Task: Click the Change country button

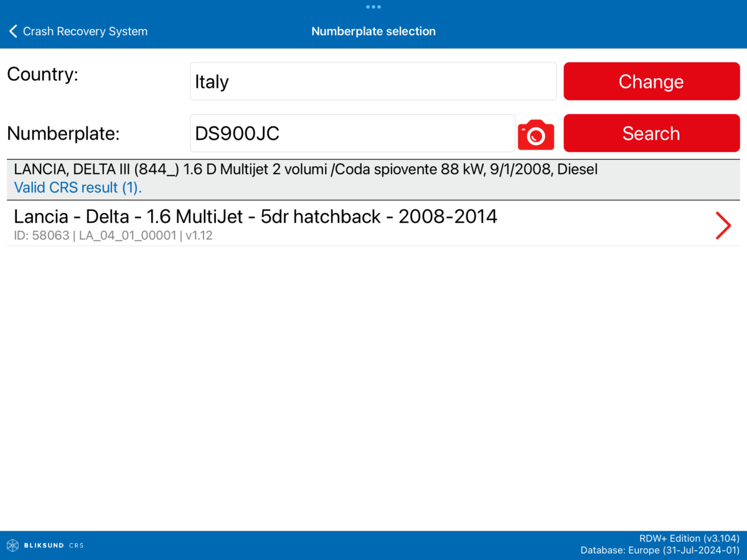Action: point(652,82)
